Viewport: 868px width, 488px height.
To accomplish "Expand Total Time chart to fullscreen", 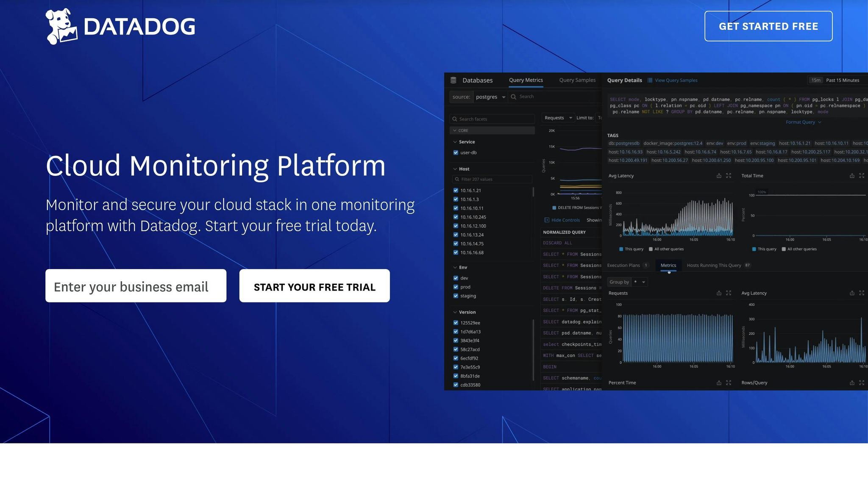I will (x=861, y=176).
